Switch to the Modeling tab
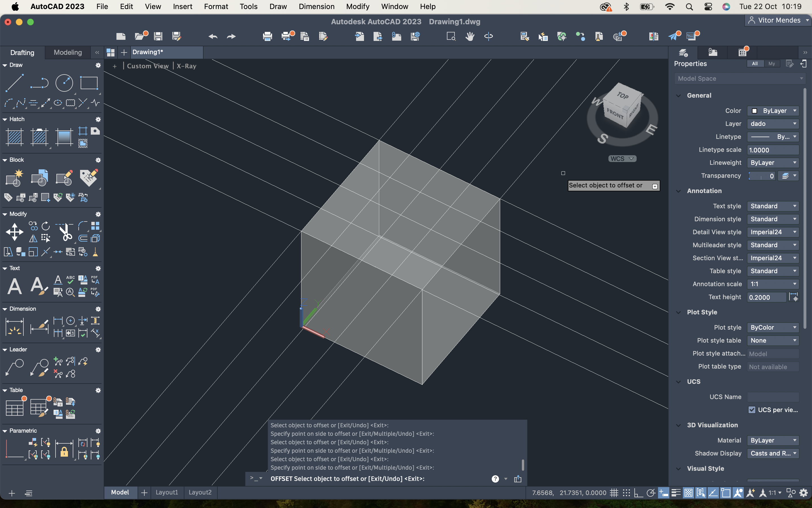The width and height of the screenshot is (812, 508). 68,52
